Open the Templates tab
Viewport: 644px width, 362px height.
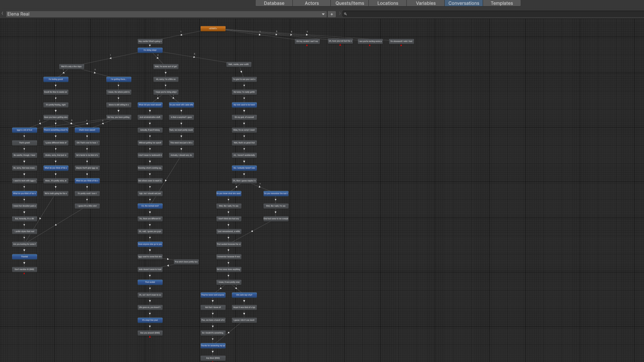tap(501, 3)
